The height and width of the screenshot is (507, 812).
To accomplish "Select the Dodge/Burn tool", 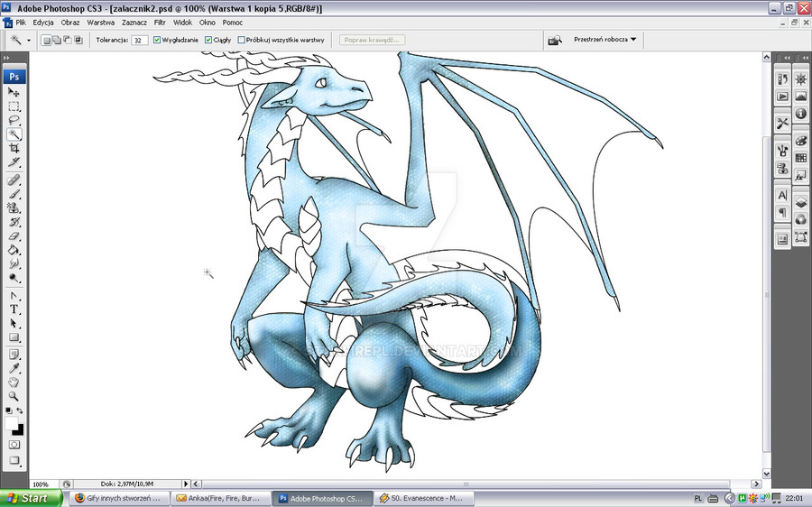I will coord(14,278).
